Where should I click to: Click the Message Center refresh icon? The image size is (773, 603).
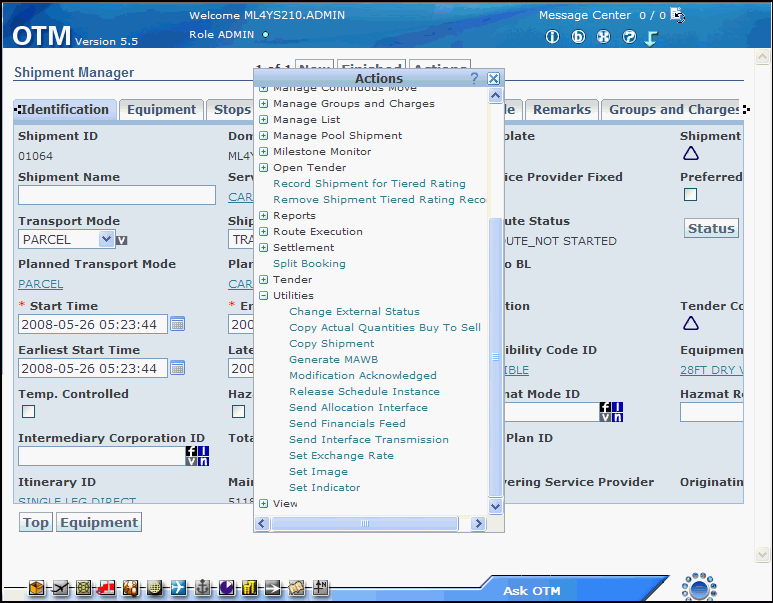[678, 15]
